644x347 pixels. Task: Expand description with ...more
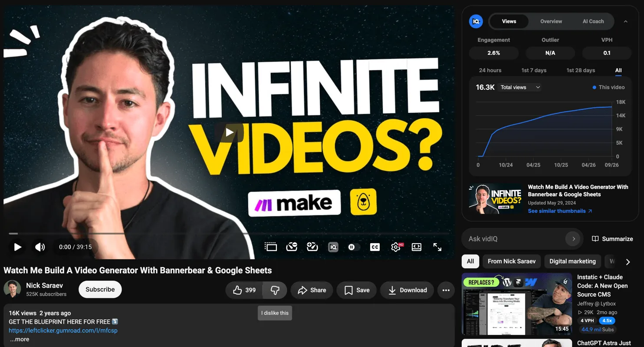click(x=20, y=339)
